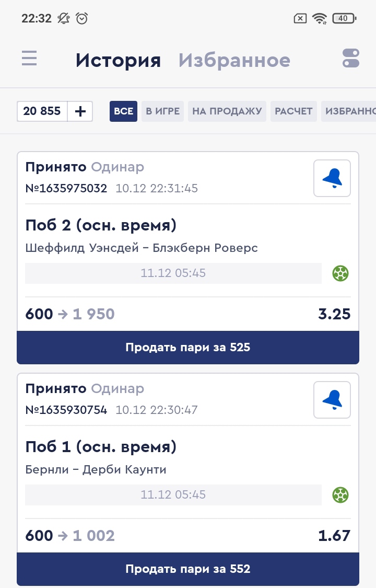Tap the 20 855 balance field
Screen dimensions: 376x588
pyautogui.click(x=42, y=111)
